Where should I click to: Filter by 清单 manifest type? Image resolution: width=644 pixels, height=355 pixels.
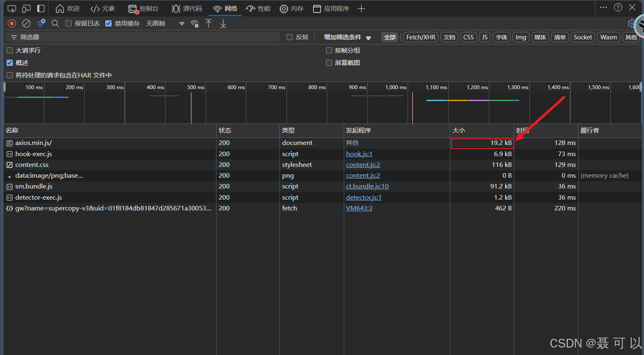pyautogui.click(x=560, y=37)
